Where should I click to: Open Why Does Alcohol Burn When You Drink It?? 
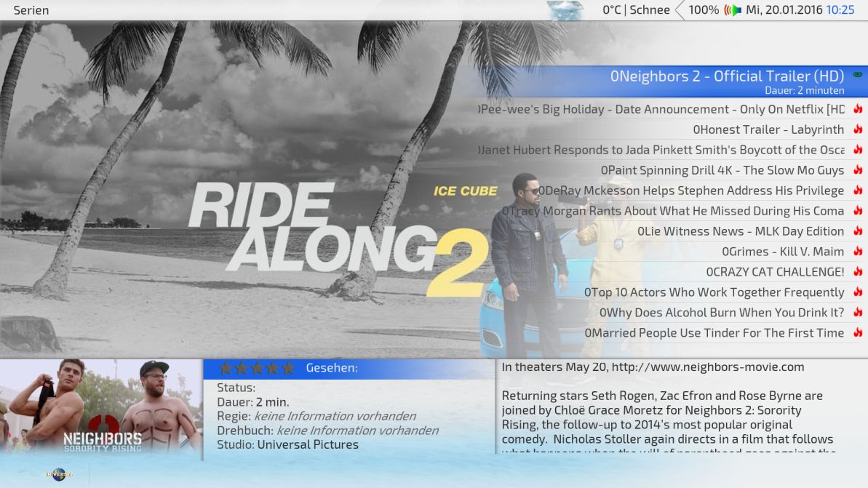point(722,313)
